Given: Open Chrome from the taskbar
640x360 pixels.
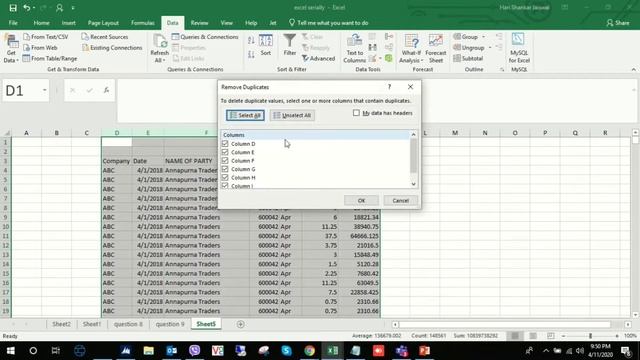Looking at the screenshot, I should (309, 351).
